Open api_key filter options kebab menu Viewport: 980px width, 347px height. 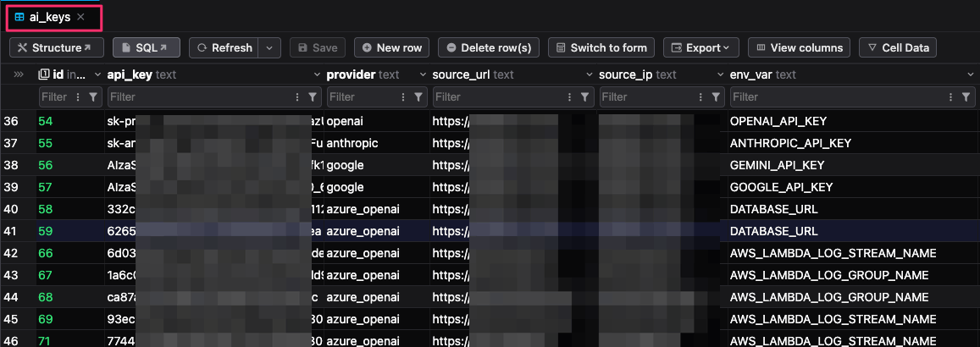point(299,96)
